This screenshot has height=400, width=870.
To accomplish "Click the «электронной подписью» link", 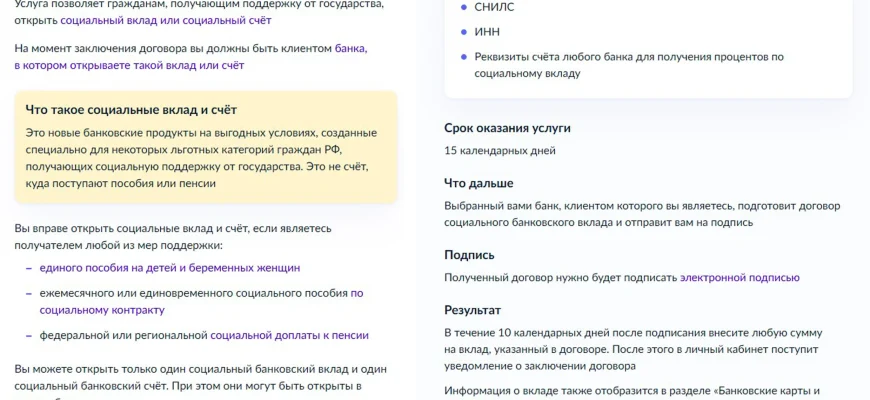I will coord(739,277).
